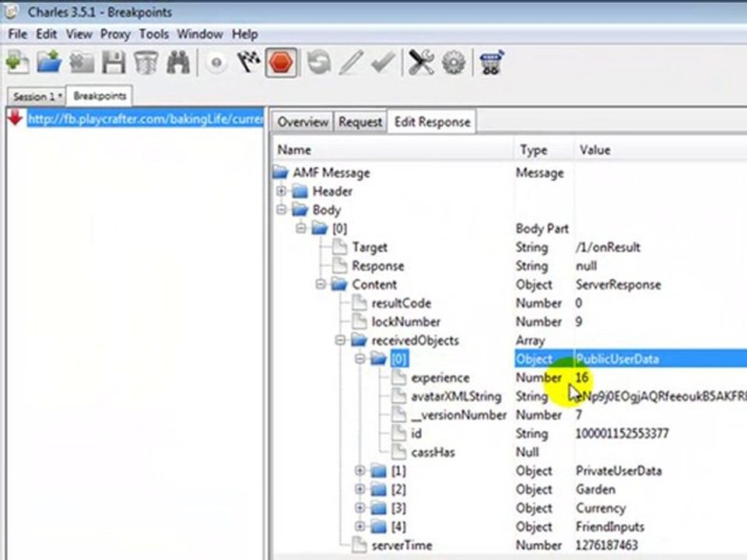Click the red arrow beside the breakpoint URL

(15, 117)
